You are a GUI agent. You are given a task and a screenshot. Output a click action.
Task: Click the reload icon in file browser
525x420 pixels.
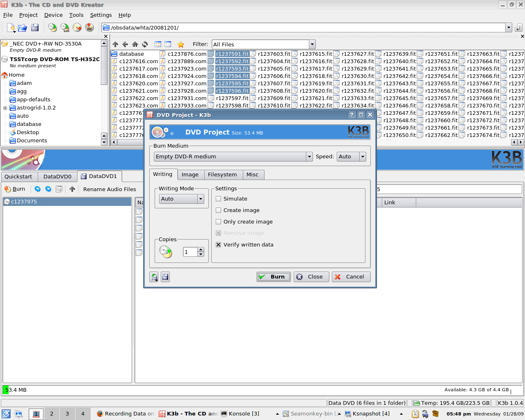[145, 44]
